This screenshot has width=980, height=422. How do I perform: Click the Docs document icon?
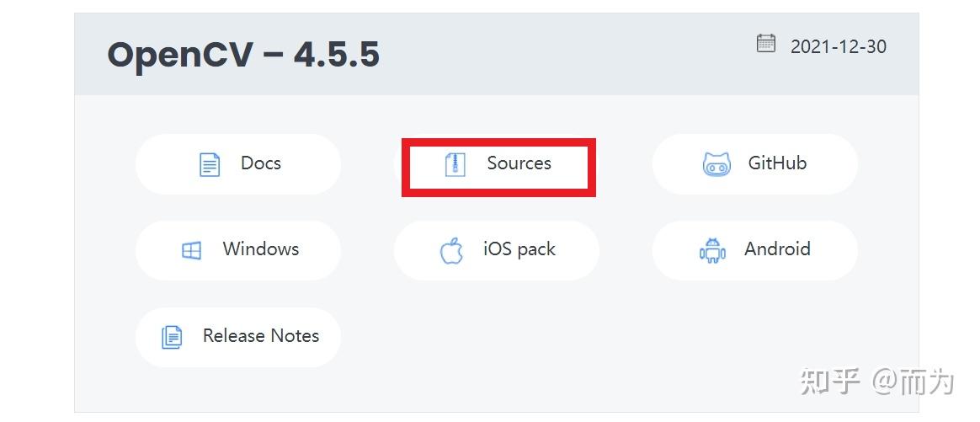[209, 164]
